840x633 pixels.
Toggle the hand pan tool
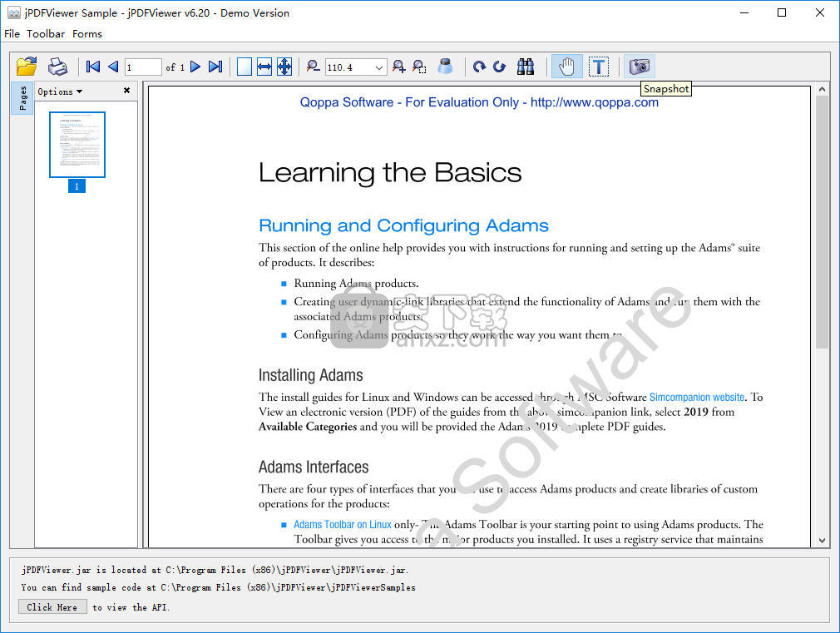click(566, 67)
